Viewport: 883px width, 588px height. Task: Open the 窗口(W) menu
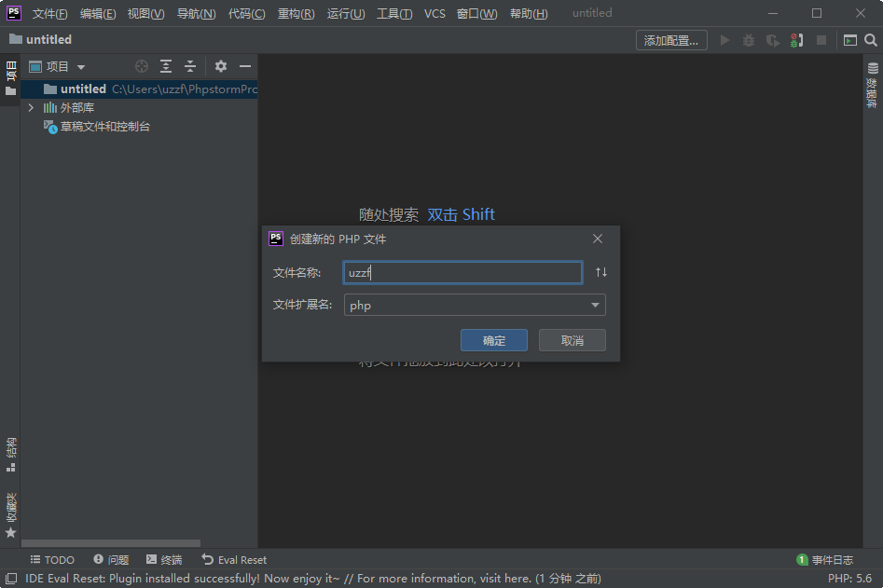(477, 13)
